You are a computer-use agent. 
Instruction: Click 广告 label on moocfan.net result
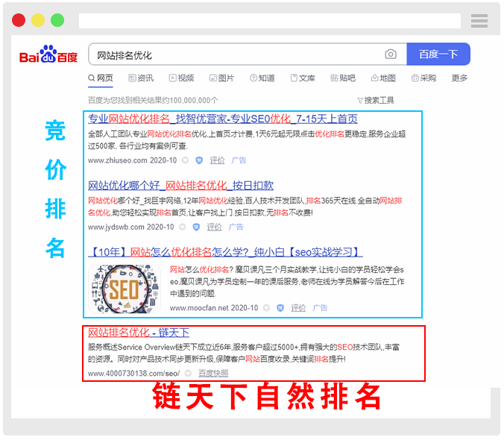point(320,308)
